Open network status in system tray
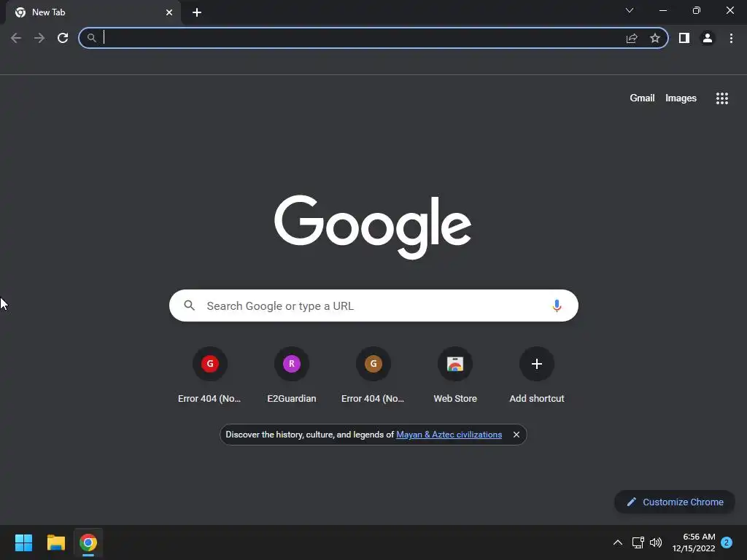747x560 pixels. point(638,542)
